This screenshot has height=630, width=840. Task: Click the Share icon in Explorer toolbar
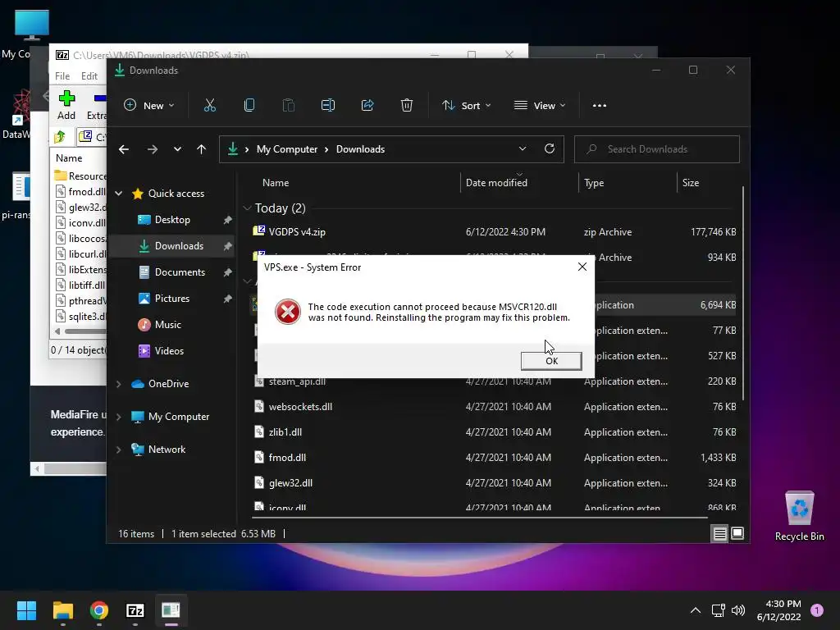click(367, 106)
